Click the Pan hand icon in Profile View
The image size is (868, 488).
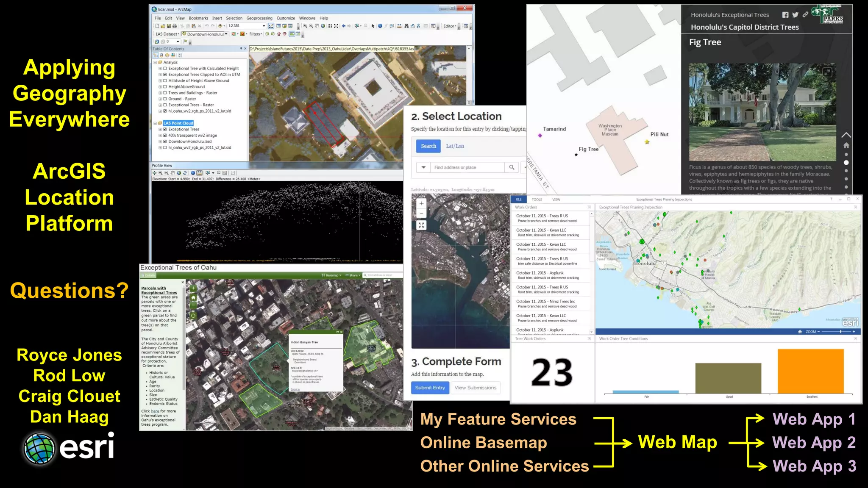click(172, 173)
